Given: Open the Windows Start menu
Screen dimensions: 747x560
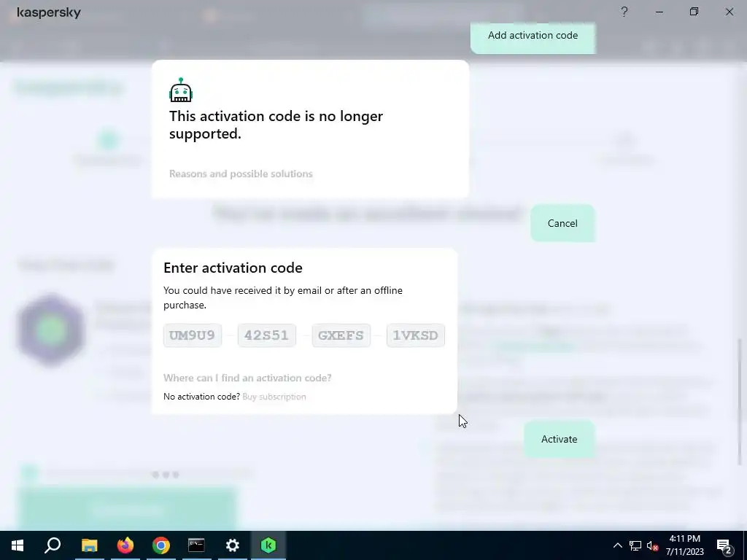Looking at the screenshot, I should click(x=18, y=545).
